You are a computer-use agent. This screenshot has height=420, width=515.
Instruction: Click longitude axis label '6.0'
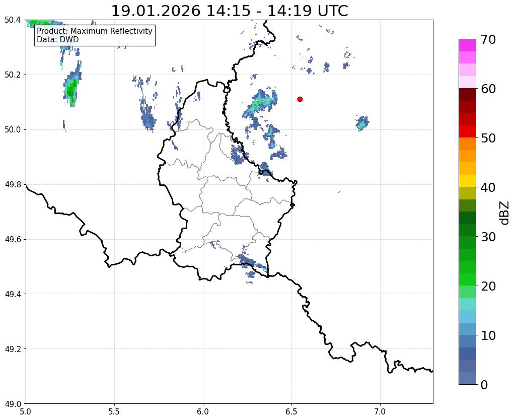click(x=203, y=411)
